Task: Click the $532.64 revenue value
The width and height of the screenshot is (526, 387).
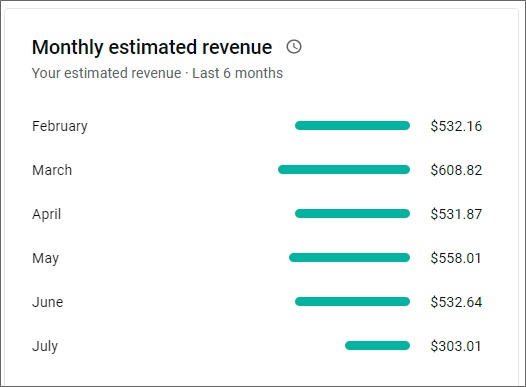Action: pyautogui.click(x=456, y=302)
